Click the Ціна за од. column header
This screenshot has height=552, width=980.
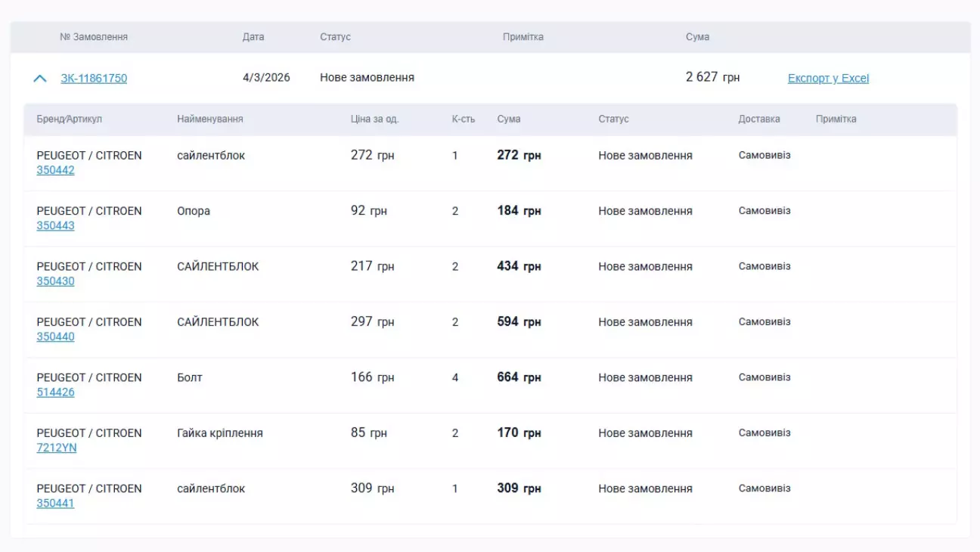[374, 119]
